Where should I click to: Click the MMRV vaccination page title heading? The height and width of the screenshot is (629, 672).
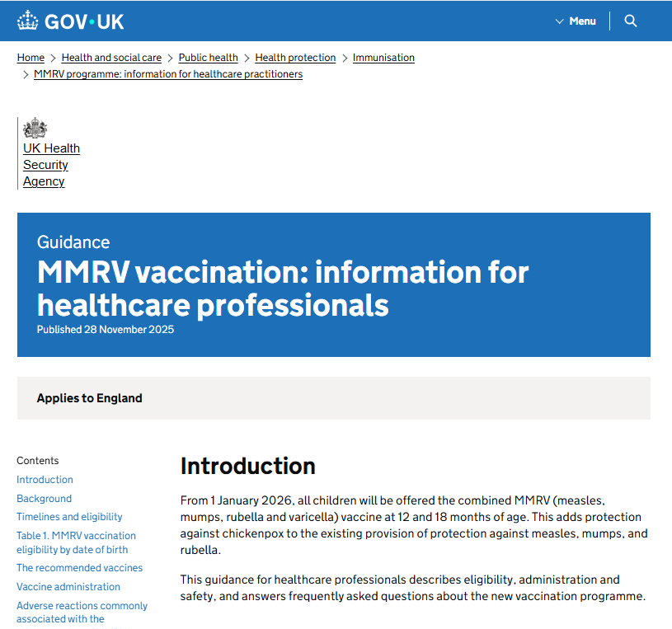(283, 289)
